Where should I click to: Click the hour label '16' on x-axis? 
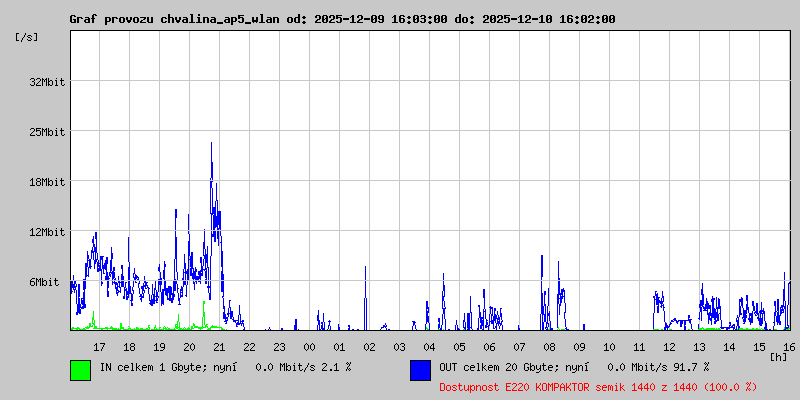(788, 347)
